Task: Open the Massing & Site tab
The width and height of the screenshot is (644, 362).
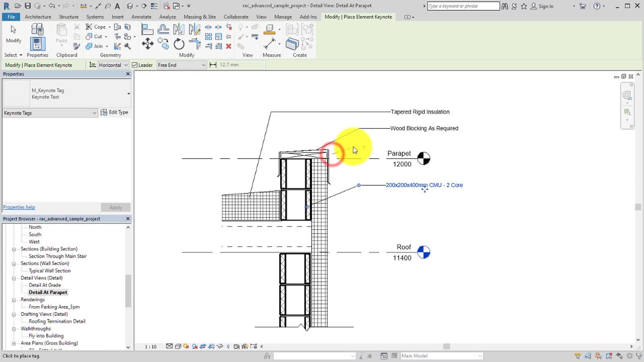Action: [200, 17]
